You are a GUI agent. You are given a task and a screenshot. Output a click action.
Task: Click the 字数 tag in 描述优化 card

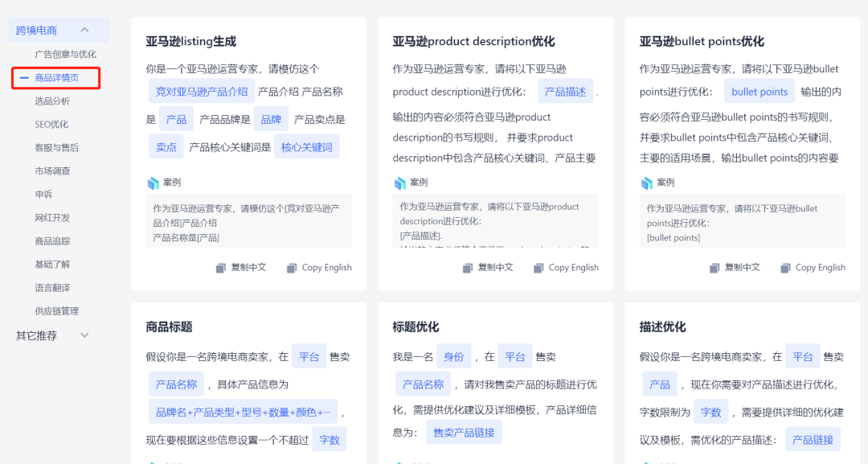(710, 411)
